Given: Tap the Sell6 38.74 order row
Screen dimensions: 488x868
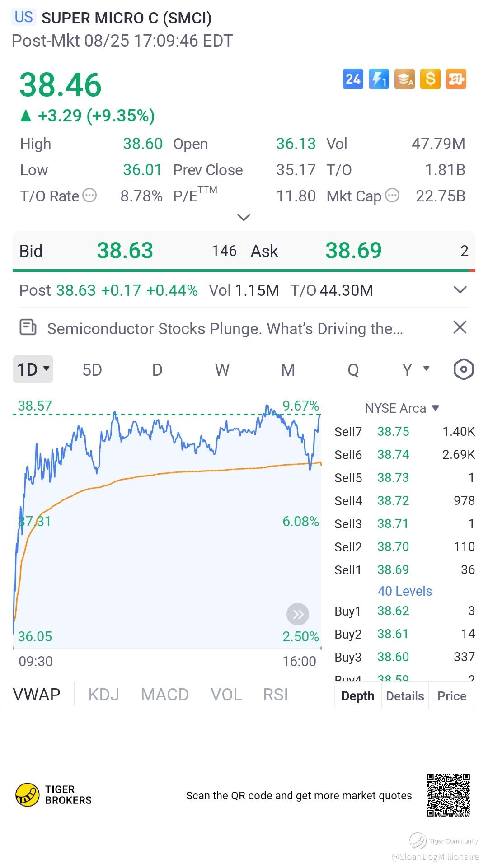Looking at the screenshot, I should pos(405,455).
